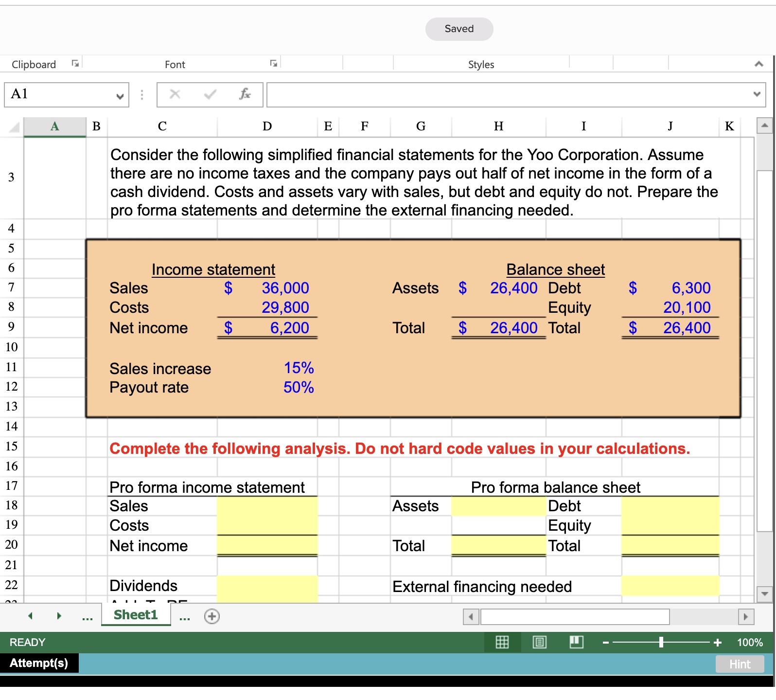The width and height of the screenshot is (776, 700).
Task: Click the Styles ribbon group label
Action: coord(481,64)
